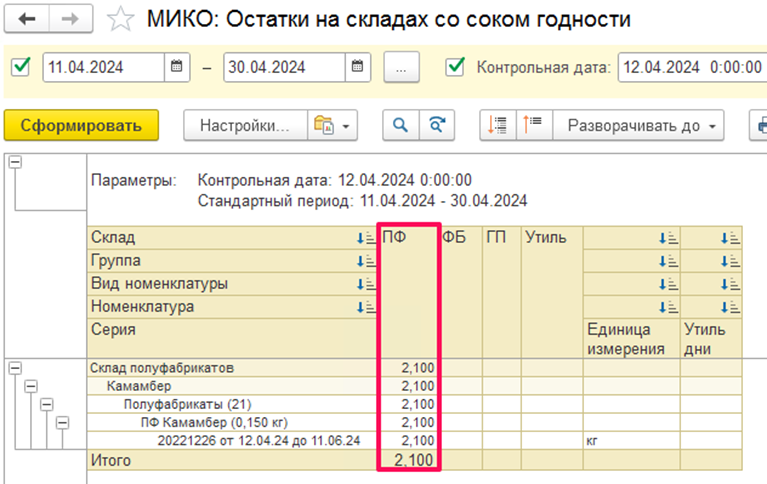Select the ФБ column header
Image resolution: width=767 pixels, height=484 pixels.
coord(461,292)
